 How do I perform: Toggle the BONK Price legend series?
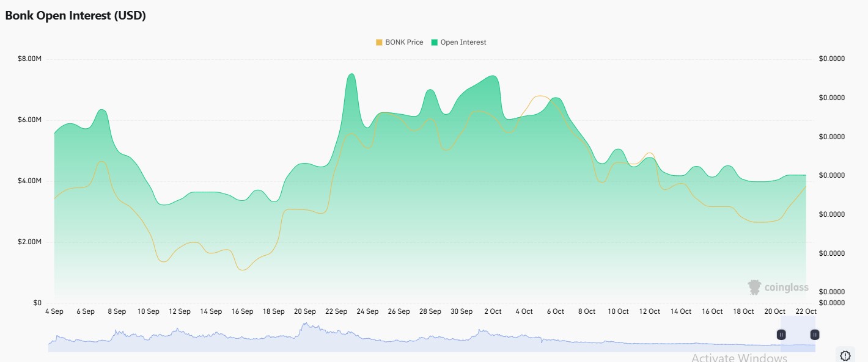[x=399, y=42]
